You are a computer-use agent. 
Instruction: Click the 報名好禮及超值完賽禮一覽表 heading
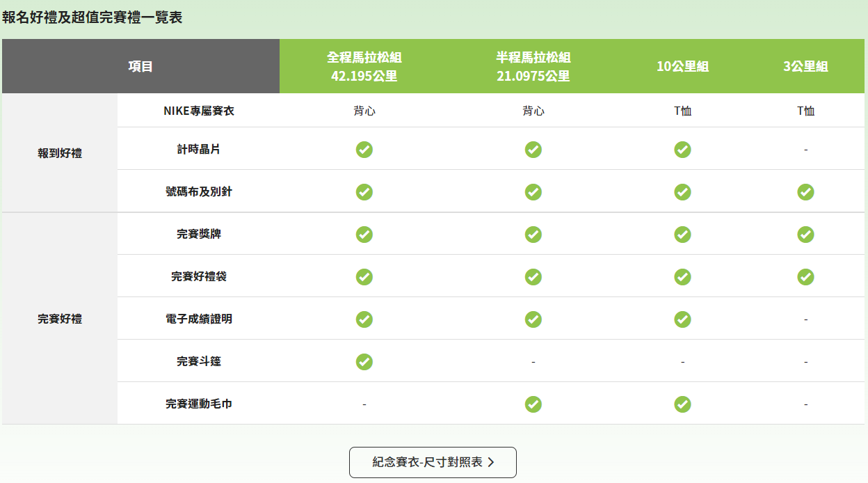[x=93, y=18]
